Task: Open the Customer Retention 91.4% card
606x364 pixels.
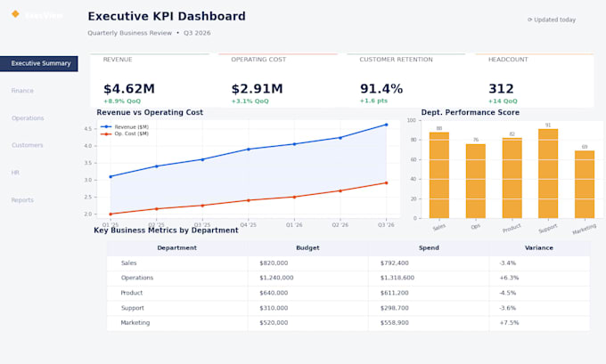Action: pos(406,80)
